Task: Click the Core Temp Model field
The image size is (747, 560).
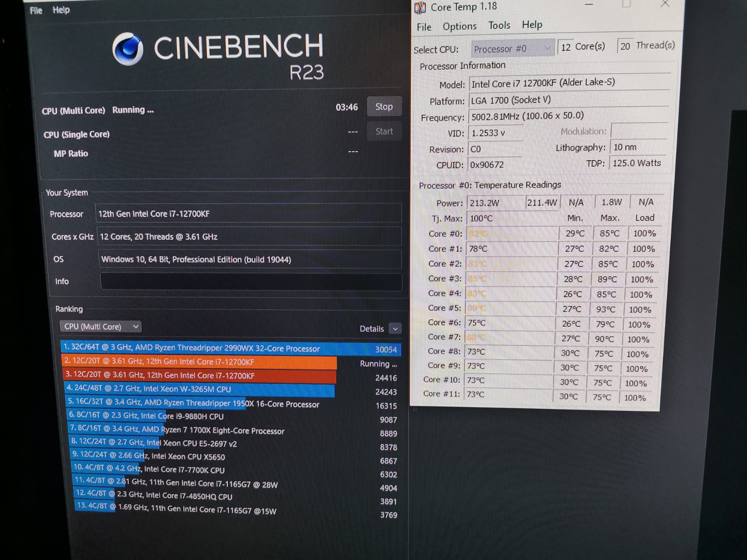Action: click(569, 83)
